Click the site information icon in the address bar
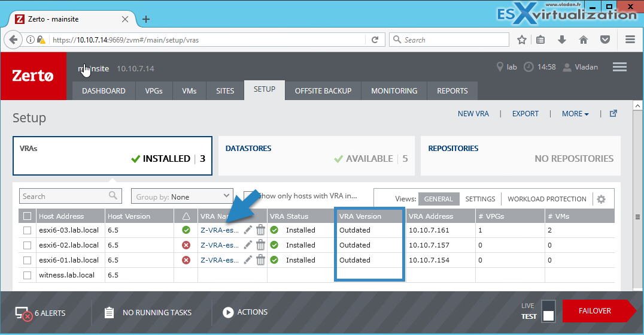The width and height of the screenshot is (644, 335). pyautogui.click(x=31, y=40)
